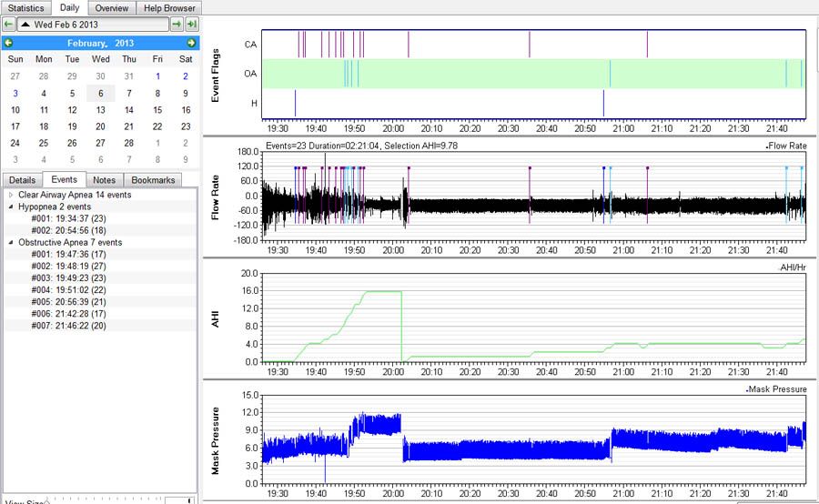Click the OA row label in Event Flags
The width and height of the screenshot is (819, 504).
point(251,74)
